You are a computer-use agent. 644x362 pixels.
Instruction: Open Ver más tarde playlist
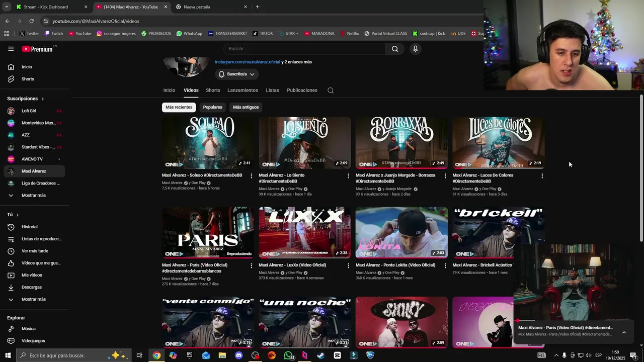click(x=34, y=251)
